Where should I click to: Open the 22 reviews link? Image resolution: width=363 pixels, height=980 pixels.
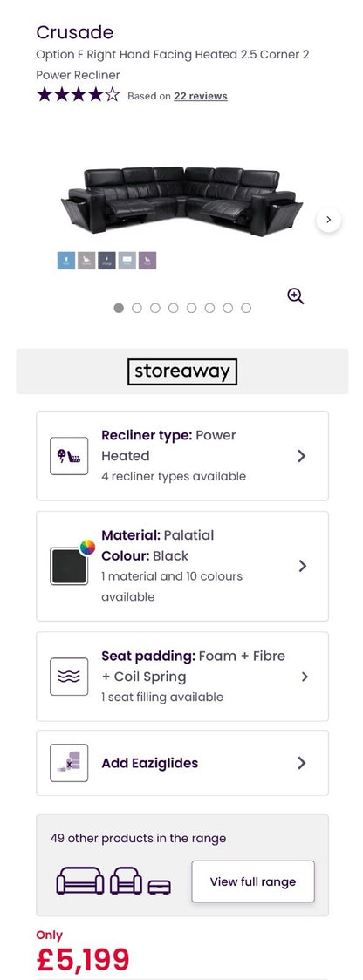coord(201,96)
